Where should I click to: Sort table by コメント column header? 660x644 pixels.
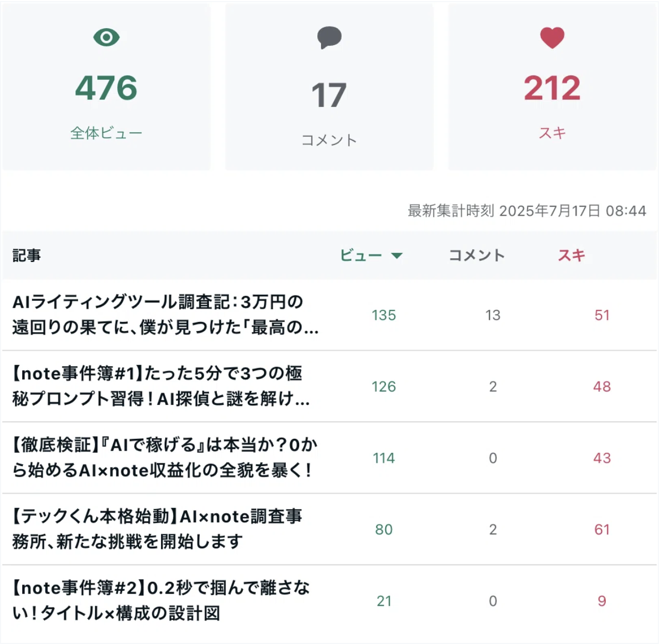point(477,256)
